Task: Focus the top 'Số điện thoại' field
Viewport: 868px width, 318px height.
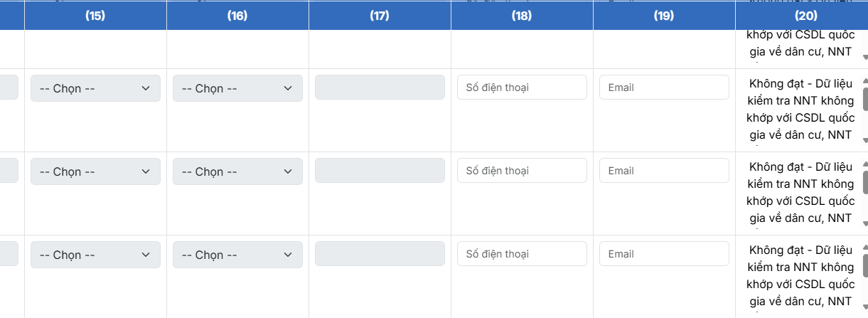Action: tap(522, 88)
